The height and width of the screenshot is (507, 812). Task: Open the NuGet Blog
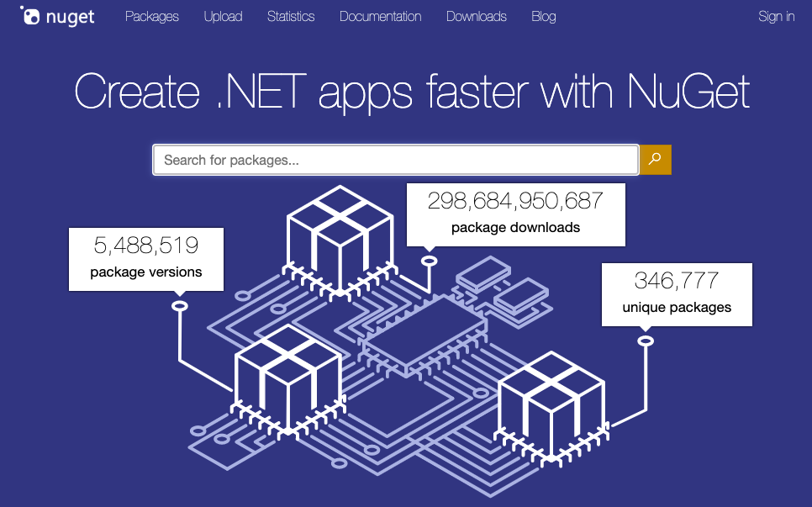pyautogui.click(x=543, y=16)
